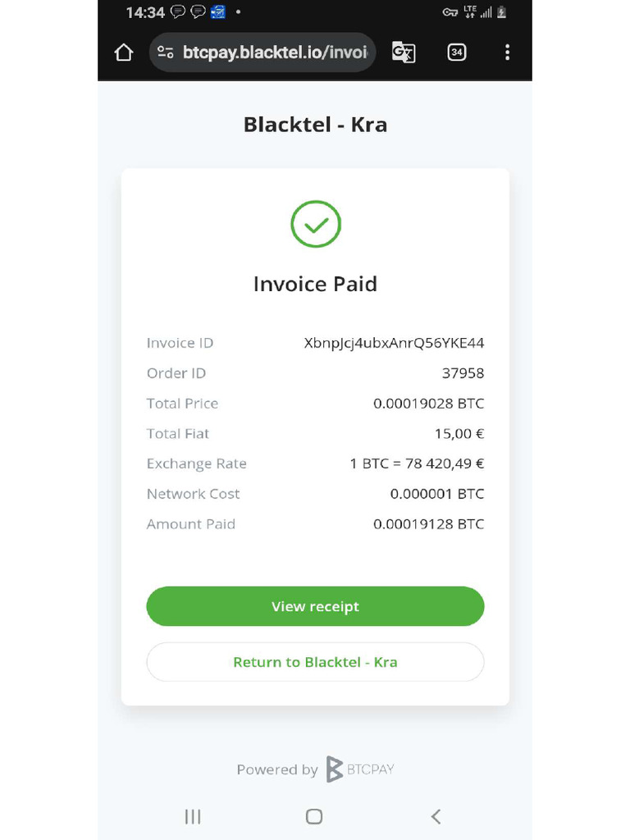The image size is (630, 840).
Task: Tap the first chat notification icon in status bar
Action: click(x=177, y=12)
